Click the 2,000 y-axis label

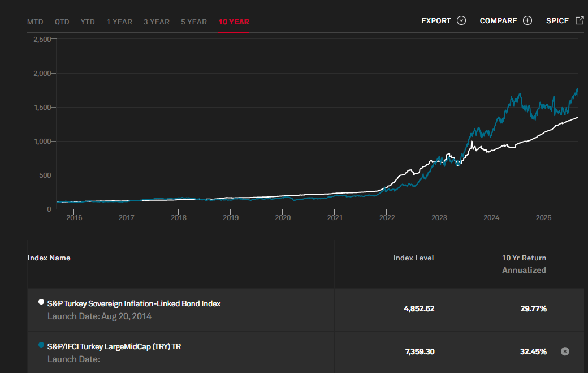(42, 73)
